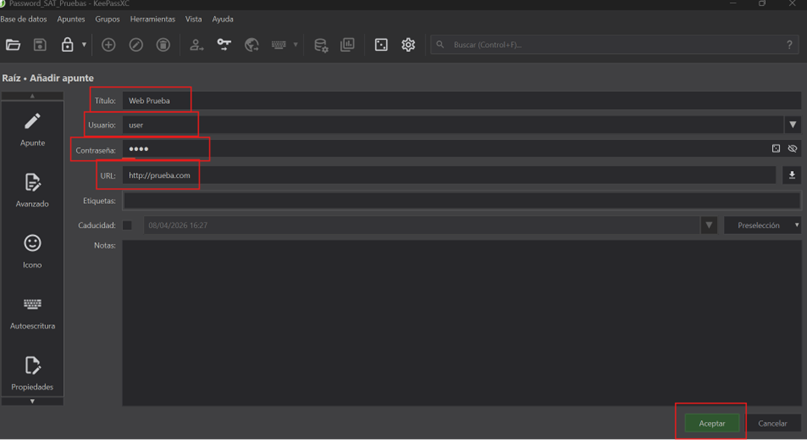807x440 pixels.
Task: Copy password with the key icon
Action: pyautogui.click(x=224, y=45)
